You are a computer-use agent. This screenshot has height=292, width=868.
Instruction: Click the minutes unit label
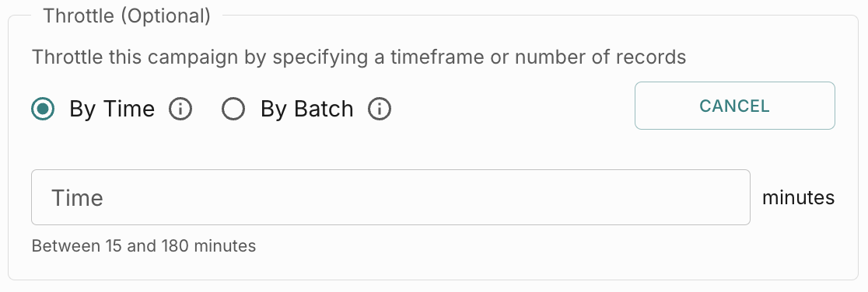pyautogui.click(x=798, y=197)
